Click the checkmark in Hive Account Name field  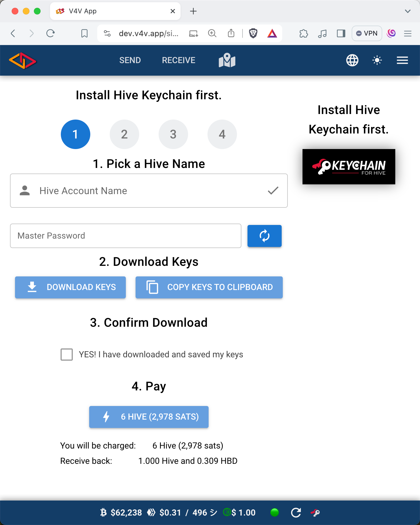[273, 190]
